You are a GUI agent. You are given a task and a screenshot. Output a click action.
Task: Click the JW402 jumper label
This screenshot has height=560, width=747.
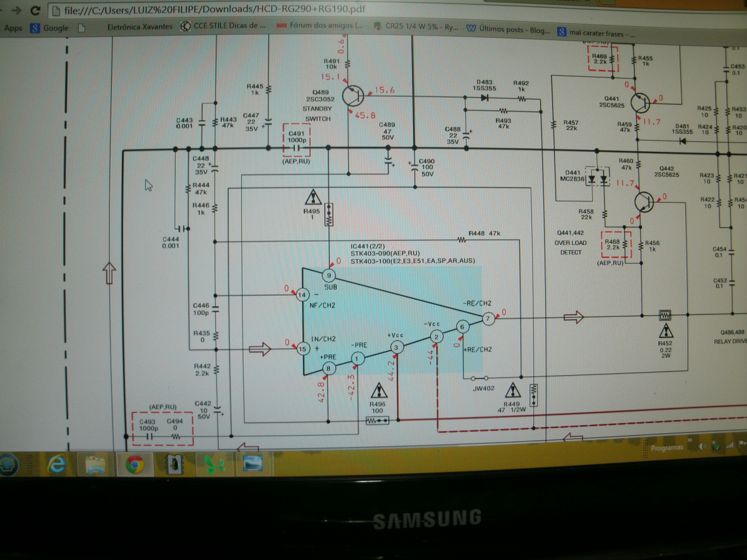[x=484, y=388]
